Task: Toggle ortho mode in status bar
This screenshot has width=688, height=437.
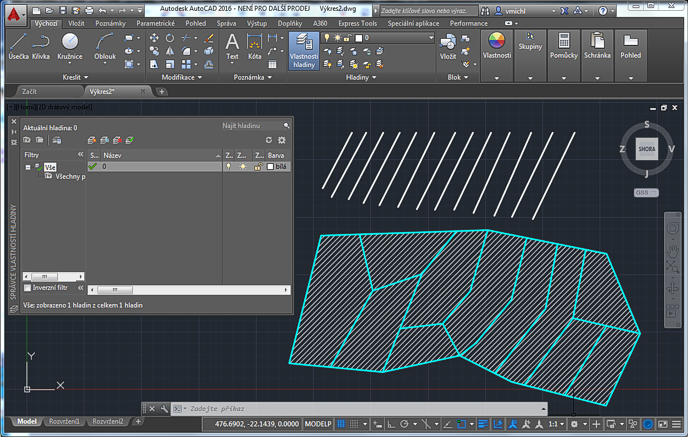Action: [x=391, y=424]
